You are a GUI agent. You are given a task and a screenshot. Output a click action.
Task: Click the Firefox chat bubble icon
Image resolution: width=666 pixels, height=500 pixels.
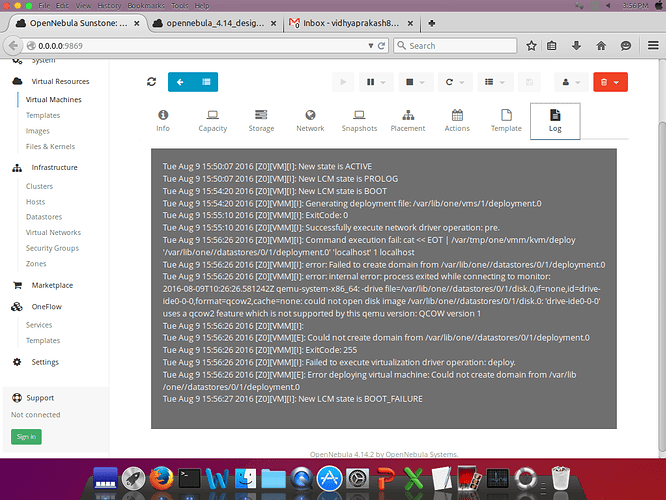626,45
